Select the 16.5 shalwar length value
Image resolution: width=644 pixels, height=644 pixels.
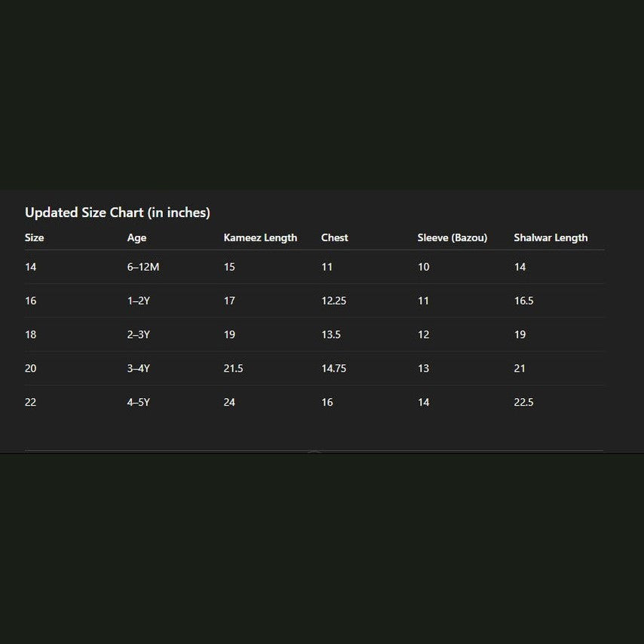pyautogui.click(x=523, y=301)
